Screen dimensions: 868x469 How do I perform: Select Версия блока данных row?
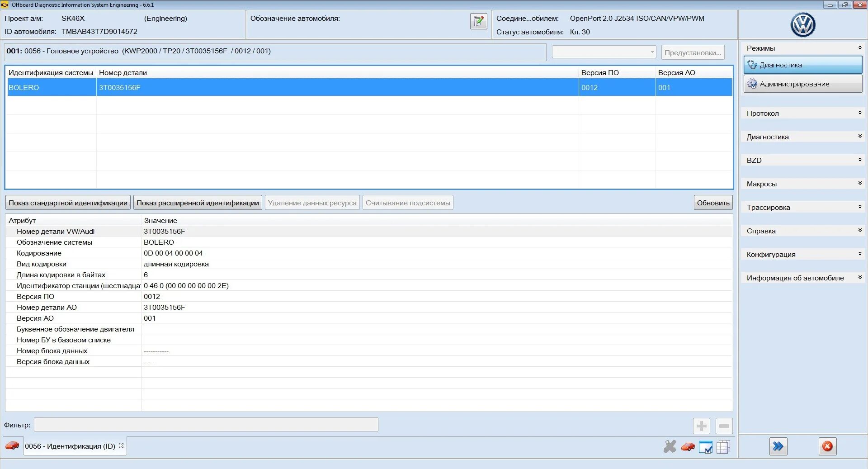pos(369,361)
